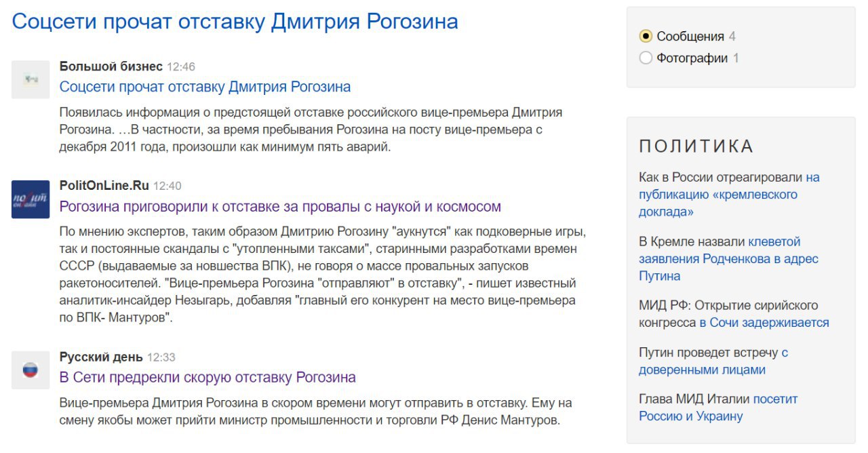Select the Фотографии radio button
Viewport: 868px width, 453px height.
(x=646, y=58)
